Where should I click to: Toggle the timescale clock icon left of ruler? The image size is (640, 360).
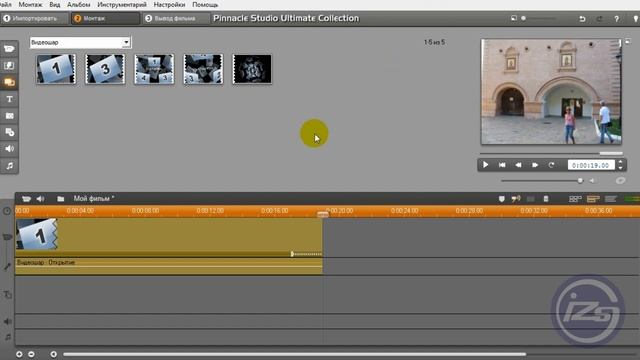[x=7, y=211]
